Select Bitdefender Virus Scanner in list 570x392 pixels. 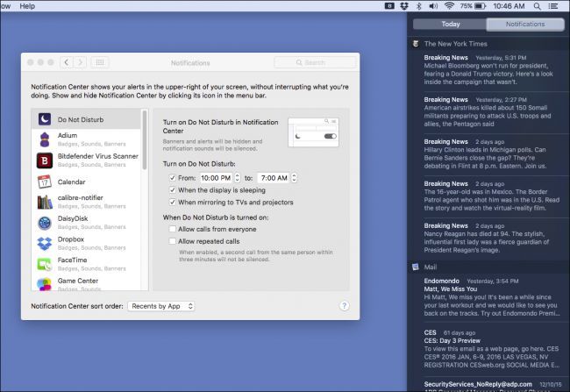point(86,160)
